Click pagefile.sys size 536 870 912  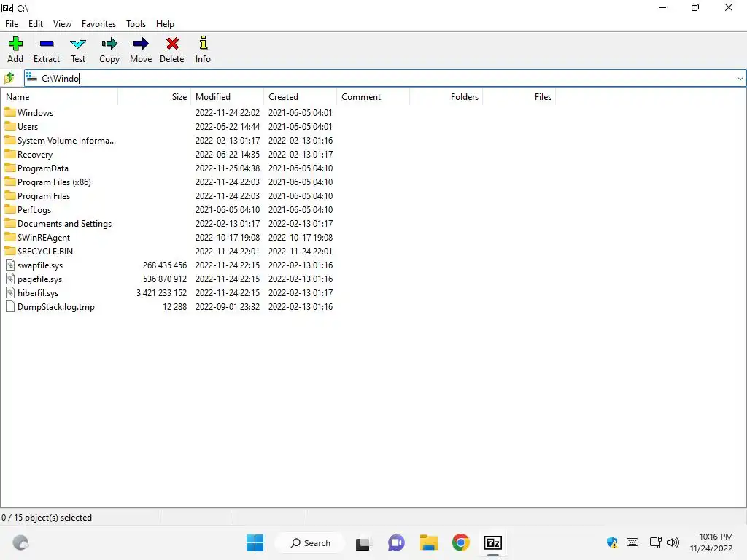click(x=165, y=279)
